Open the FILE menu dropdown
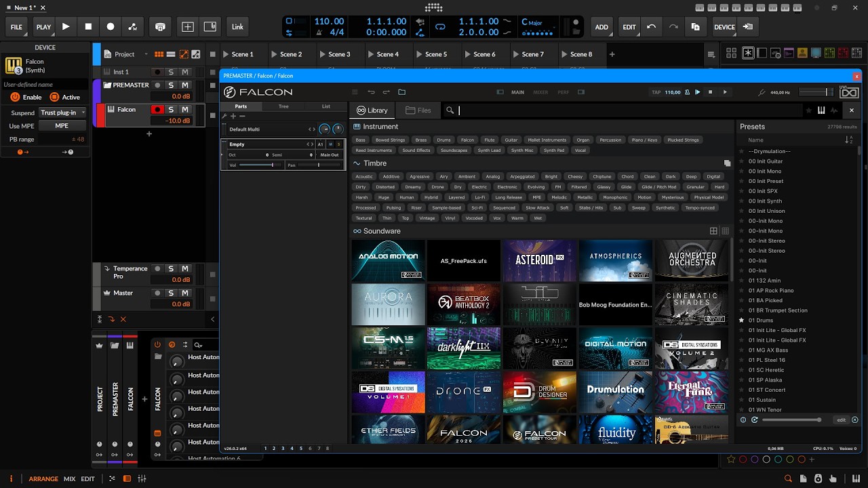 (x=16, y=26)
